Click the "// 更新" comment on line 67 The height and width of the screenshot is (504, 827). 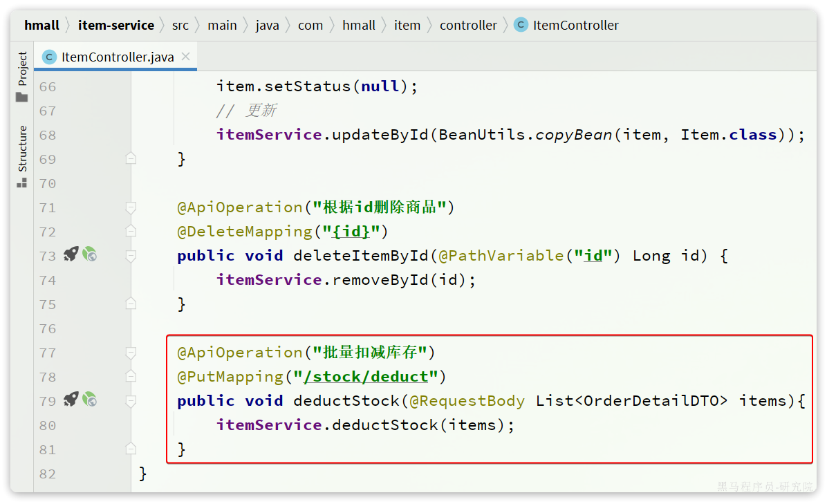pyautogui.click(x=246, y=110)
